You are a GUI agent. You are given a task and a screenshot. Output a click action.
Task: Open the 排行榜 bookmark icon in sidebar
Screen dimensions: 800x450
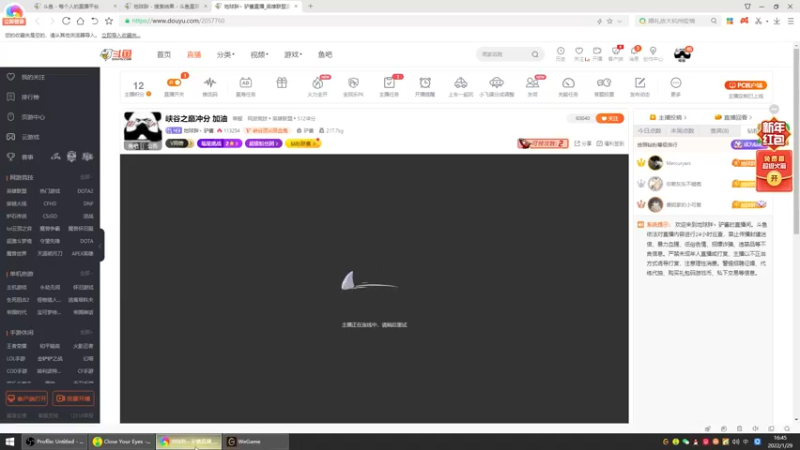(x=11, y=97)
